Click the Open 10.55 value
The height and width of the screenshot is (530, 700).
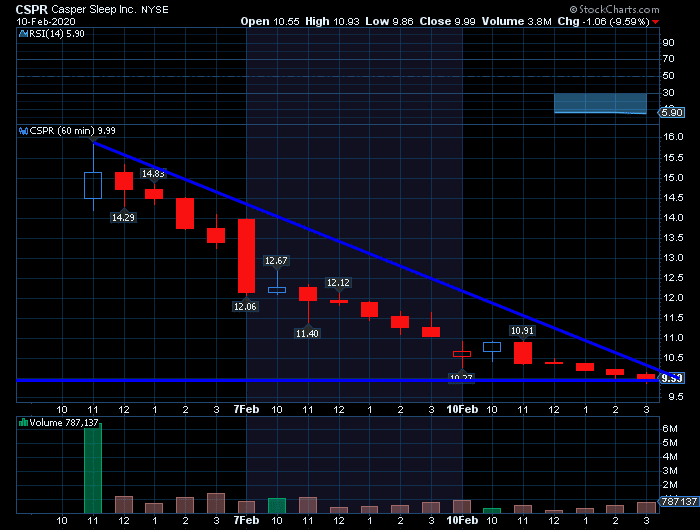click(x=270, y=21)
